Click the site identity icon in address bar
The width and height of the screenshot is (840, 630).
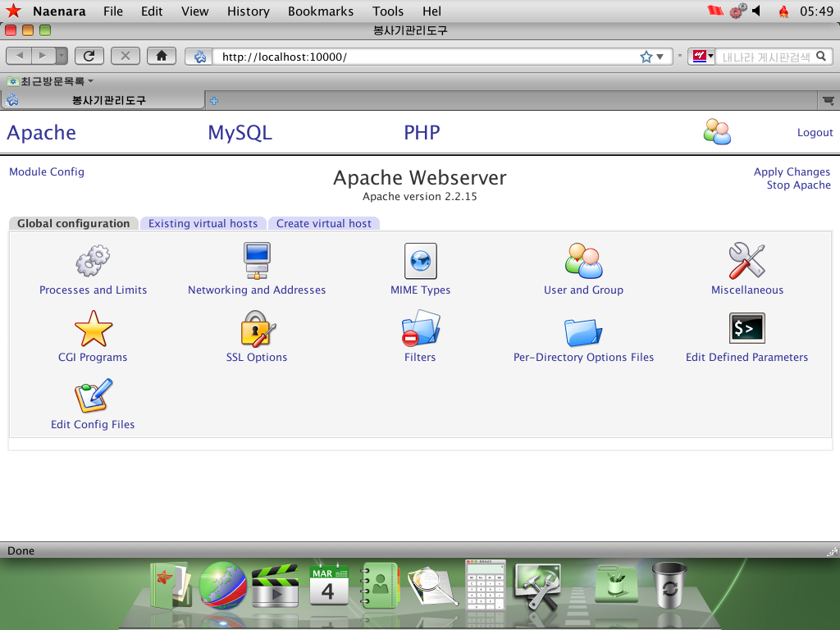[199, 57]
